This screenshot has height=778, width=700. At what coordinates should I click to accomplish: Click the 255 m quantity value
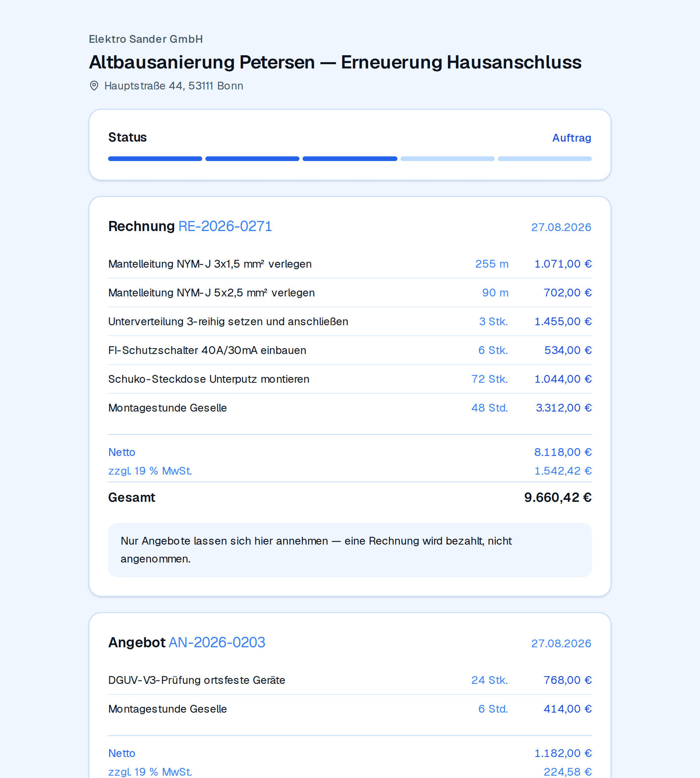click(x=492, y=264)
